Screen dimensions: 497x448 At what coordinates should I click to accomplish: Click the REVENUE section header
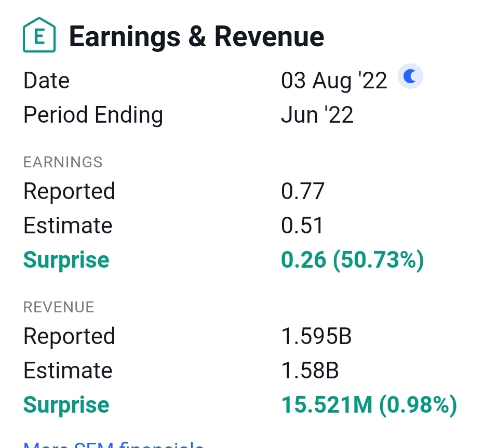[x=59, y=307]
